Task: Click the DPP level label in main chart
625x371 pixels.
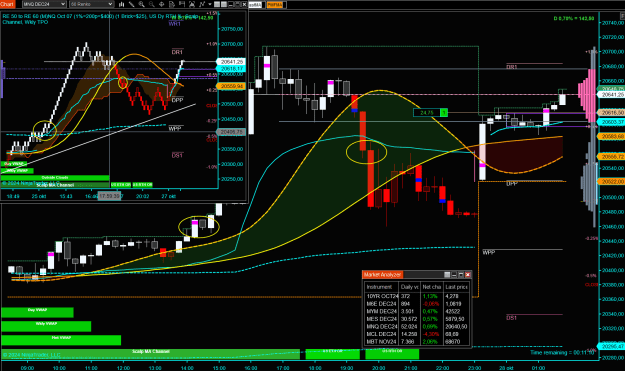Action: click(512, 184)
